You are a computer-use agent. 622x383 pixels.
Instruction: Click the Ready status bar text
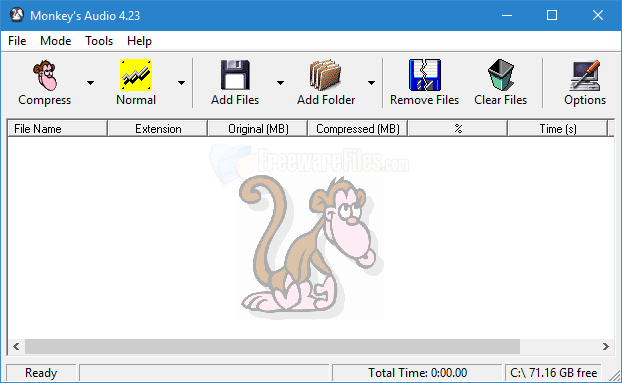[41, 373]
